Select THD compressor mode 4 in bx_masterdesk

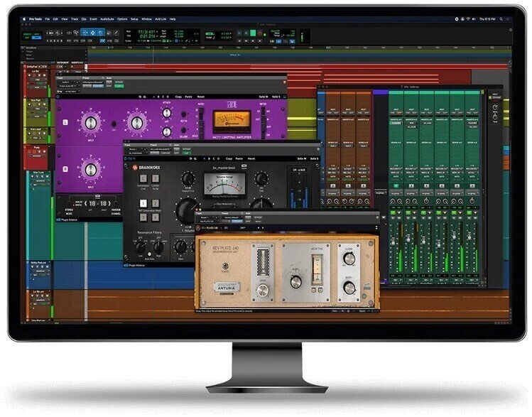pos(155,217)
